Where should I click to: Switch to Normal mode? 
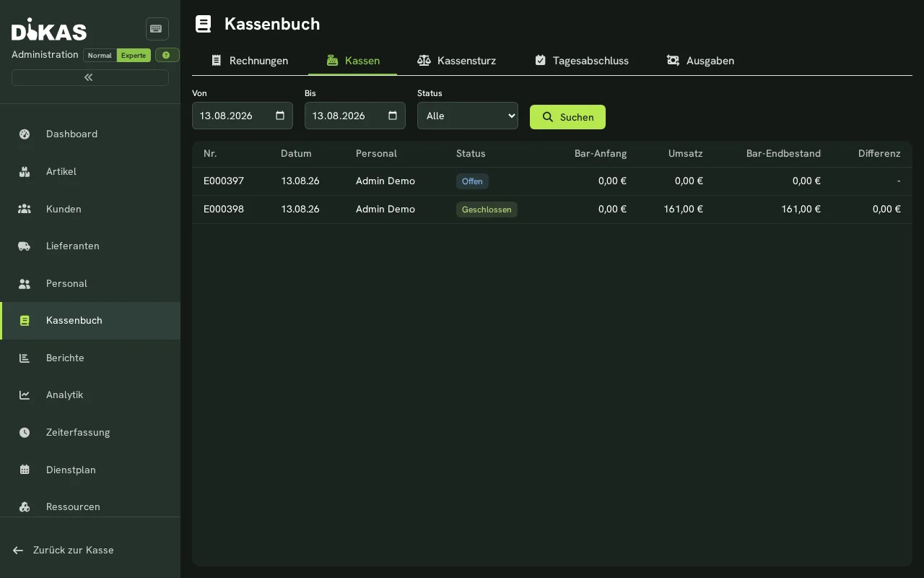pyautogui.click(x=100, y=55)
